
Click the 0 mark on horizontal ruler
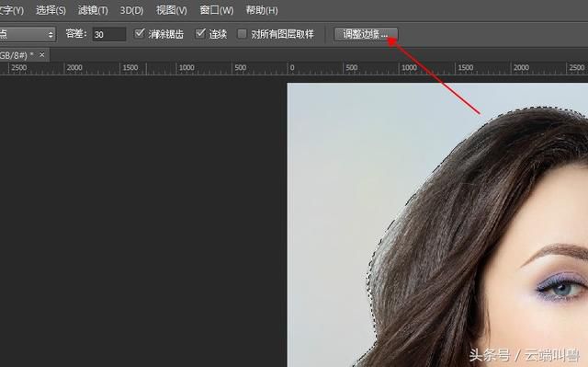[x=292, y=67]
